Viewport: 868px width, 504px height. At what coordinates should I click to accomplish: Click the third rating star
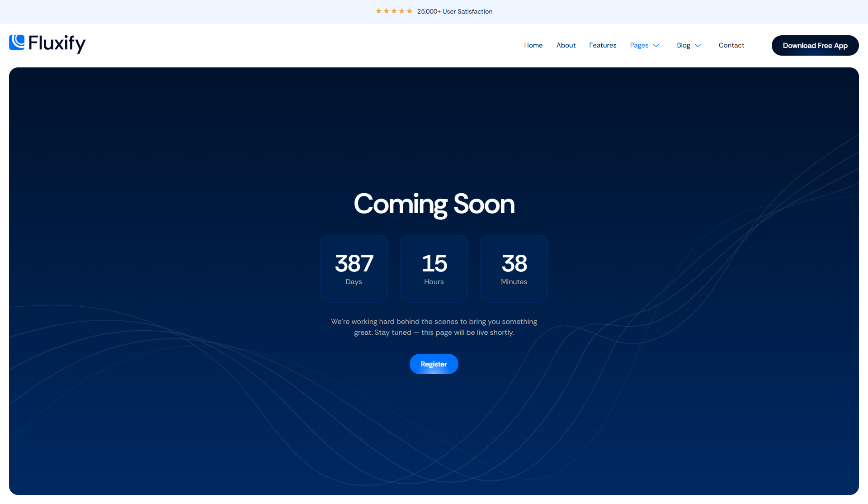point(394,11)
